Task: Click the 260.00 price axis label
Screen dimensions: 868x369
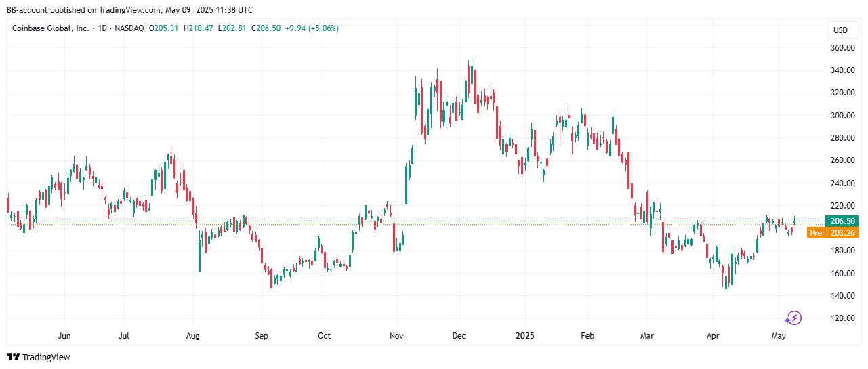Action: 842,160
